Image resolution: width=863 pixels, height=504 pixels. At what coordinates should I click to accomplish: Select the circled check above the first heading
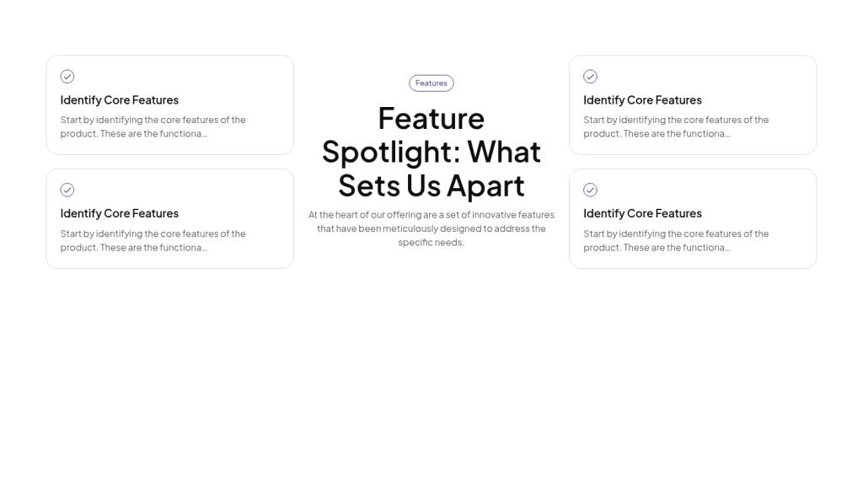click(x=67, y=76)
